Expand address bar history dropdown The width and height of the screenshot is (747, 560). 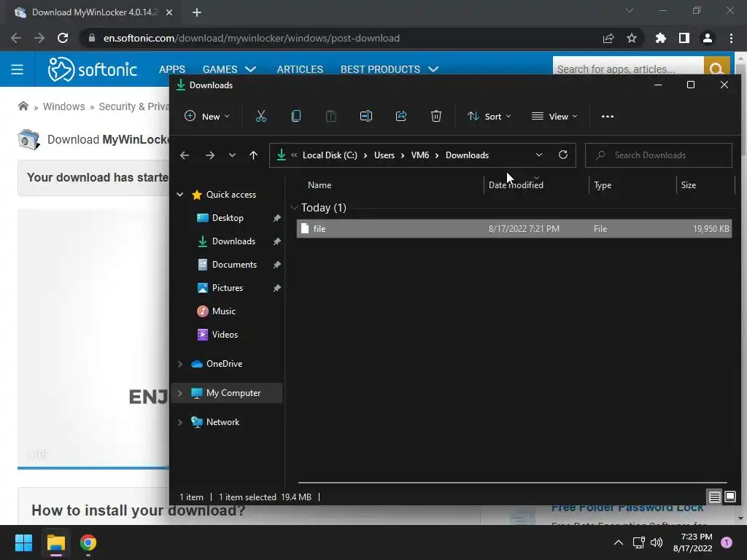pos(539,155)
